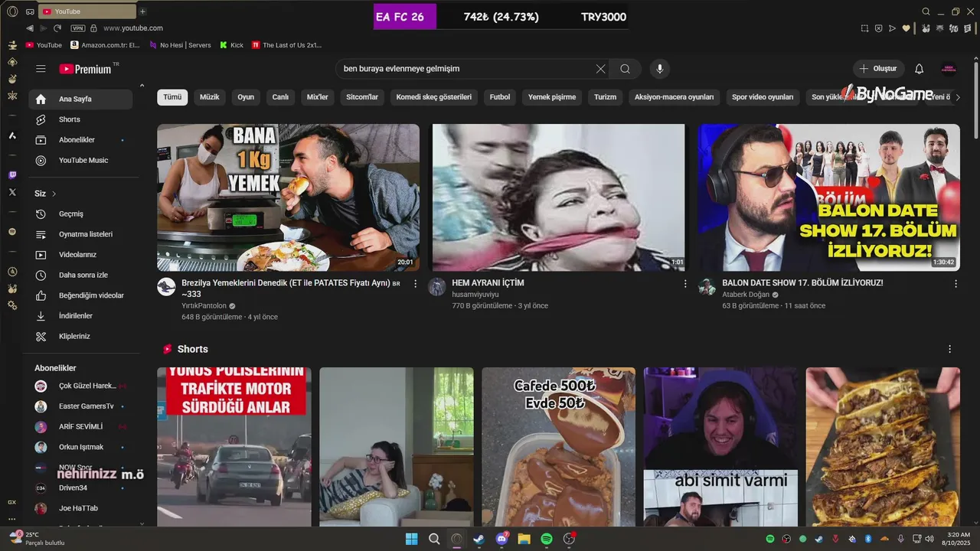Open Easter GamersTv subscription
This screenshot has width=980, height=551.
[80, 406]
